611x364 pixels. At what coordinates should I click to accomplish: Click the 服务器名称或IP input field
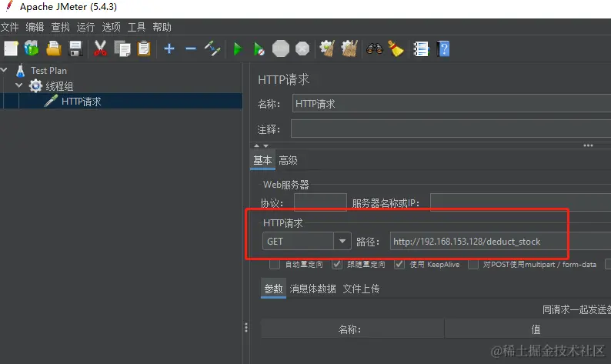(x=521, y=202)
